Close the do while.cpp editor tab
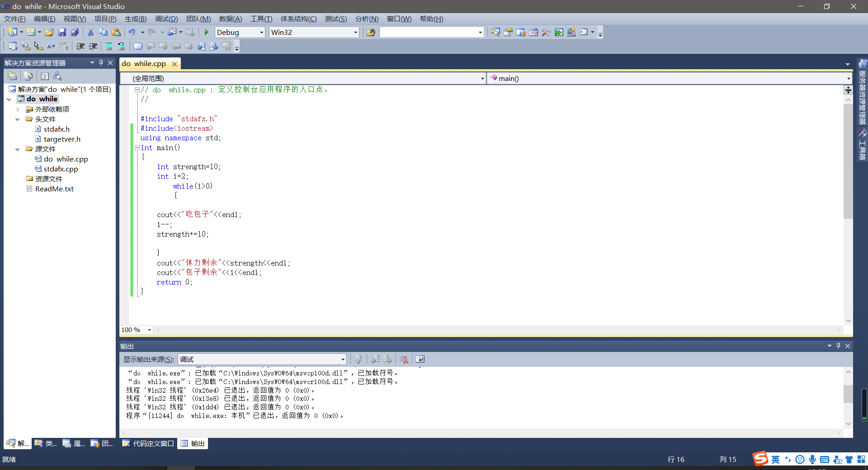868x470 pixels. 175,64
